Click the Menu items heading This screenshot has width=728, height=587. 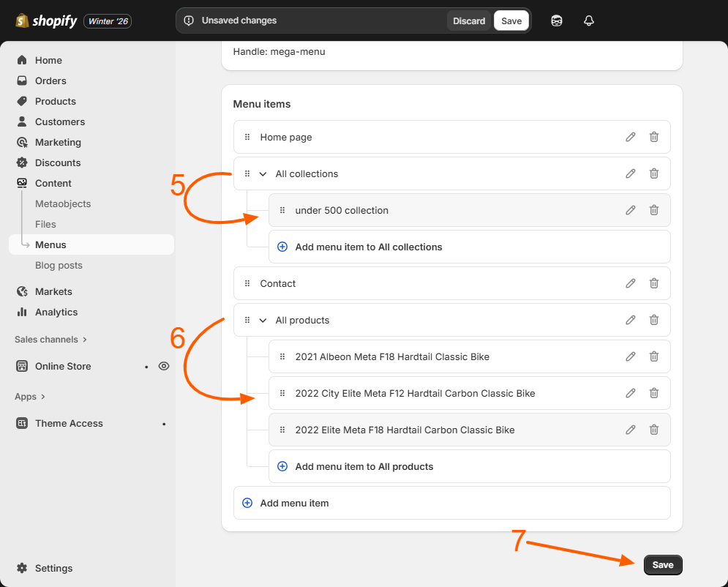(262, 104)
